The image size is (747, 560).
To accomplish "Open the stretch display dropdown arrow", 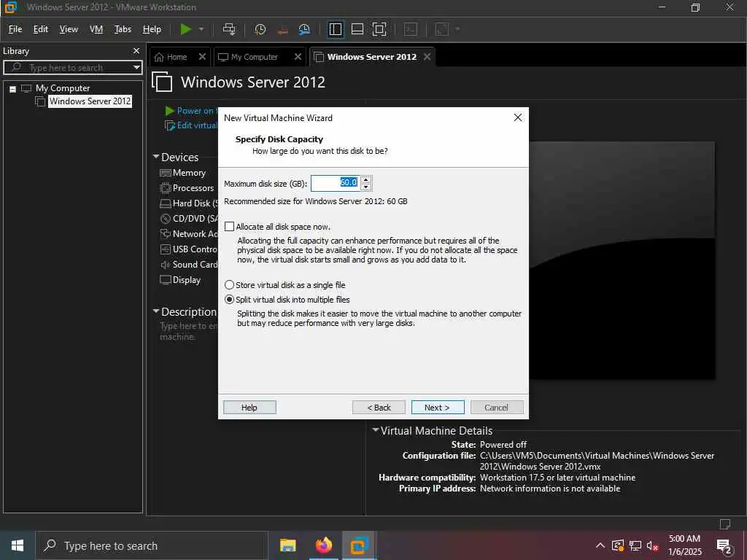I will (458, 29).
